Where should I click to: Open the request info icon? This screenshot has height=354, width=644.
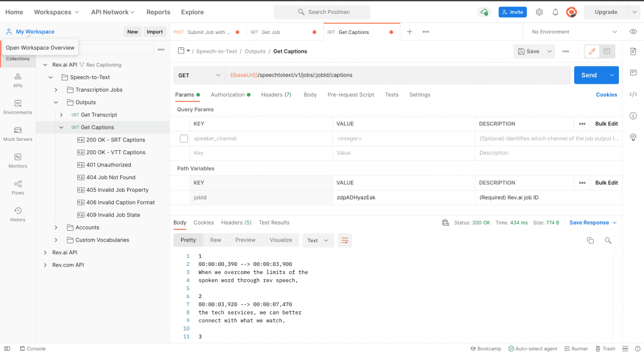[x=633, y=116]
